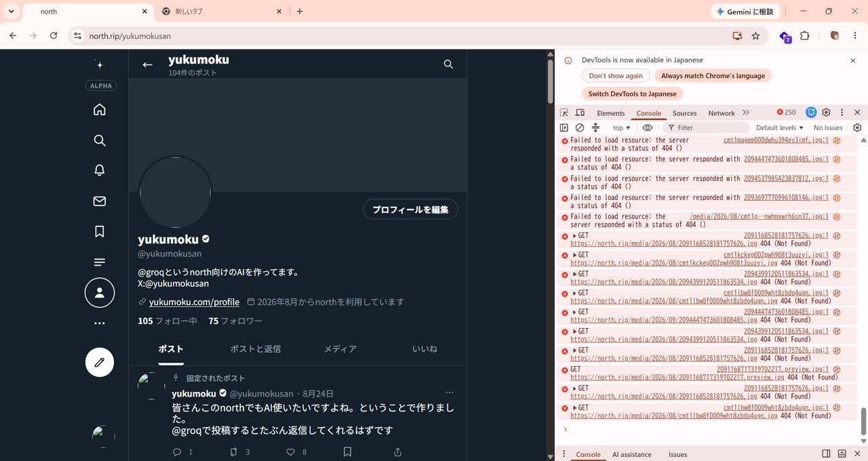Open DevTools settings gear
Viewport: 868px width, 461px height.
pyautogui.click(x=826, y=113)
